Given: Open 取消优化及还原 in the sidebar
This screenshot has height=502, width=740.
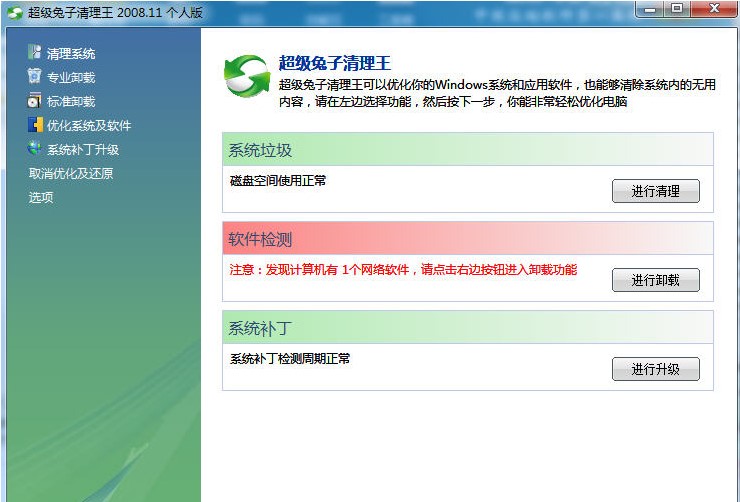Looking at the screenshot, I should tap(71, 174).
